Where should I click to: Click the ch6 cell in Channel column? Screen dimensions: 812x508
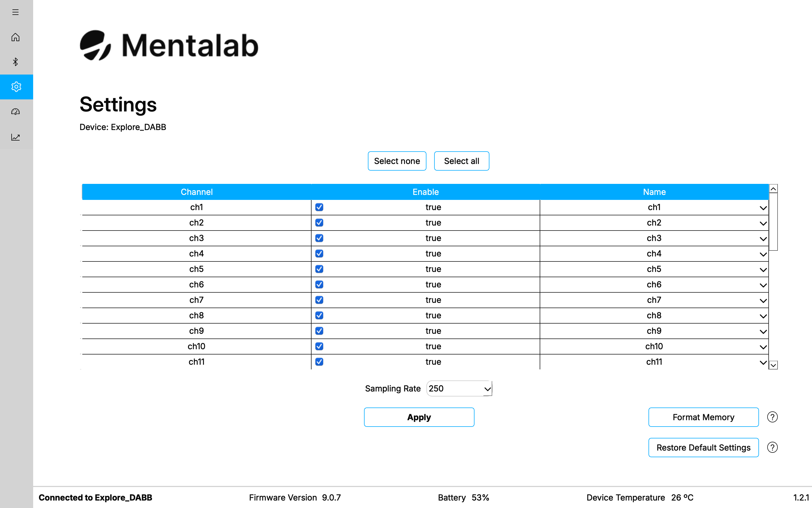point(197,285)
